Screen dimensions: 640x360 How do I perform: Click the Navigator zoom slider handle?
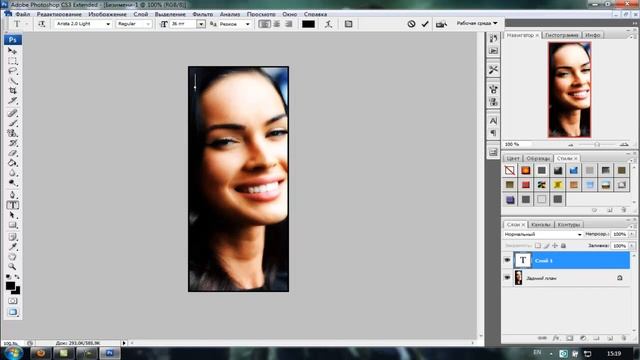(597, 144)
